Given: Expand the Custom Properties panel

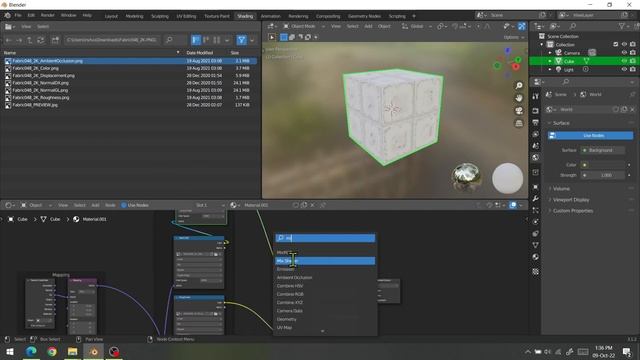Looking at the screenshot, I should (572, 211).
